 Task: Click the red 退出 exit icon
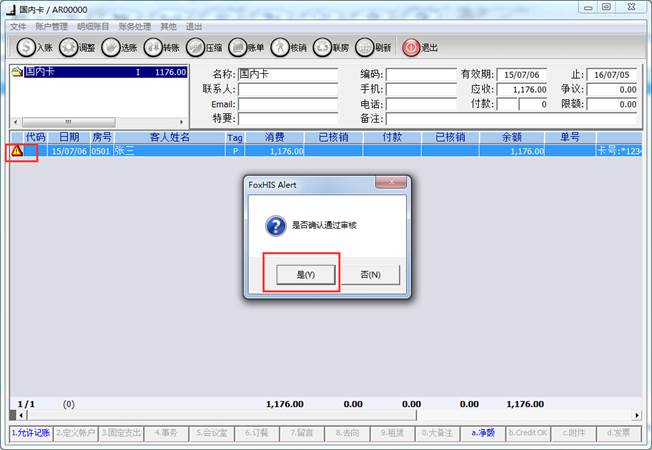pos(410,47)
